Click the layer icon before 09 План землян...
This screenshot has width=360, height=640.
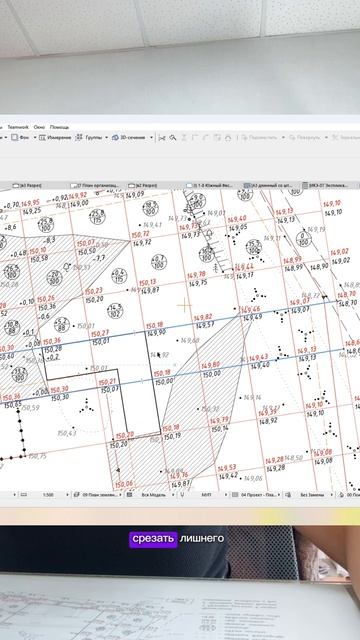click(x=76, y=495)
